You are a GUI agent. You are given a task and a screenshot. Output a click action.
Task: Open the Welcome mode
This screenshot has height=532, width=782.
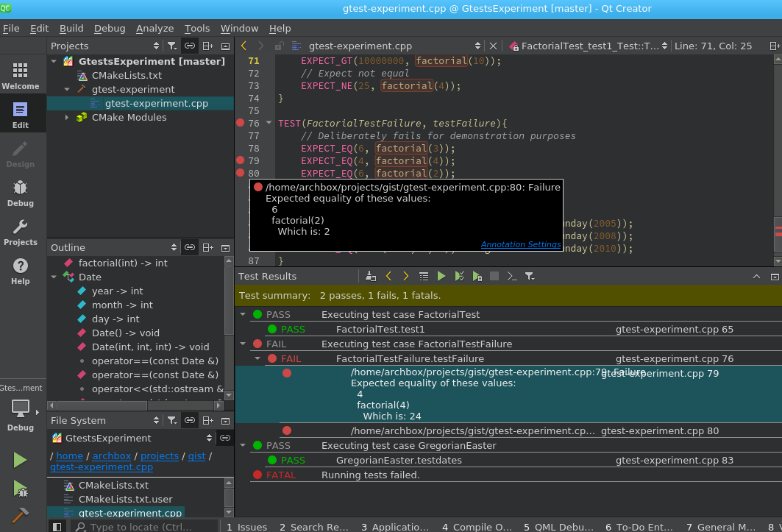click(x=21, y=76)
